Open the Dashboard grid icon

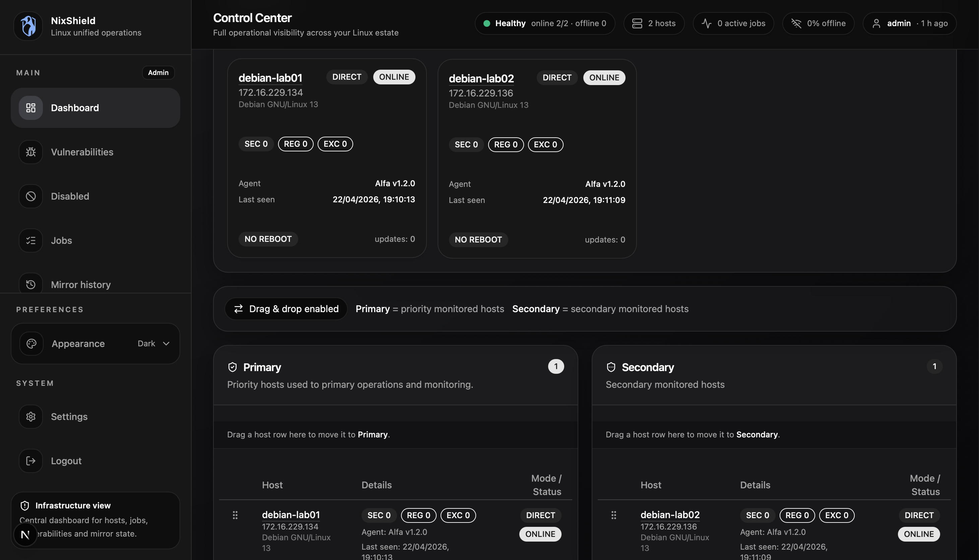[x=31, y=108]
